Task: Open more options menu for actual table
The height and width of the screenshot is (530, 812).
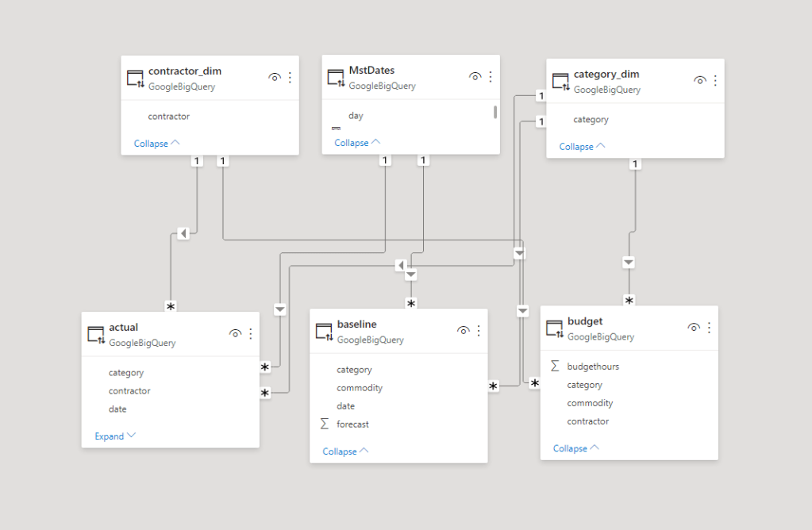Action: pyautogui.click(x=252, y=332)
